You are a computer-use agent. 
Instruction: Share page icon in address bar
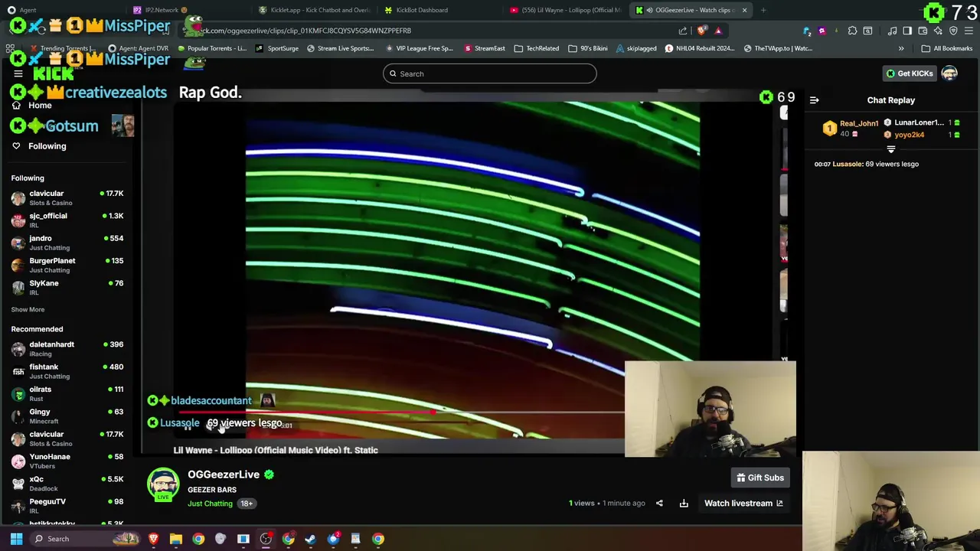point(683,31)
